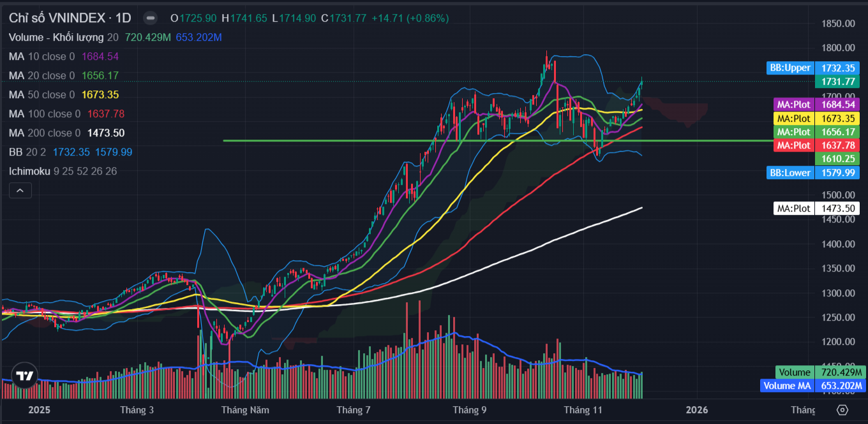Click the round market status icon beside 1D
Image resolution: width=868 pixels, height=424 pixels.
coord(150,18)
